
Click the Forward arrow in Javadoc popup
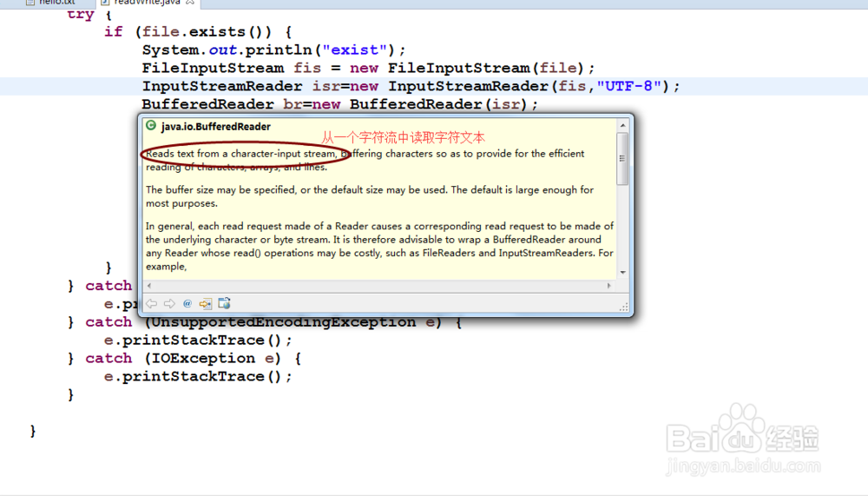click(169, 304)
